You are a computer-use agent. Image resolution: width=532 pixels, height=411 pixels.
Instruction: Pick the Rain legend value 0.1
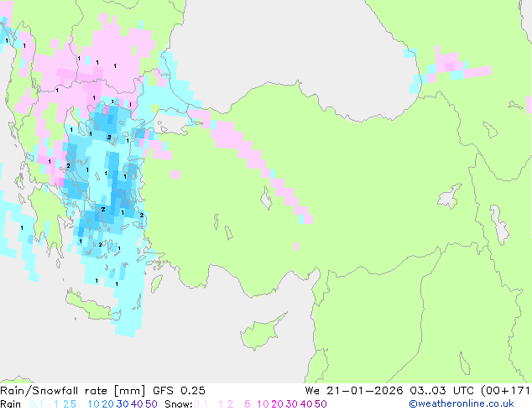pos(36,404)
